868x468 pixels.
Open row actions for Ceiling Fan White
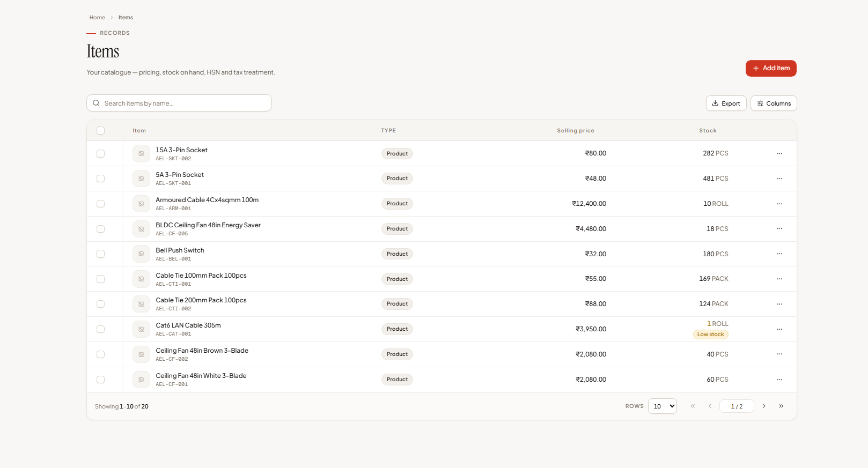pos(779,380)
